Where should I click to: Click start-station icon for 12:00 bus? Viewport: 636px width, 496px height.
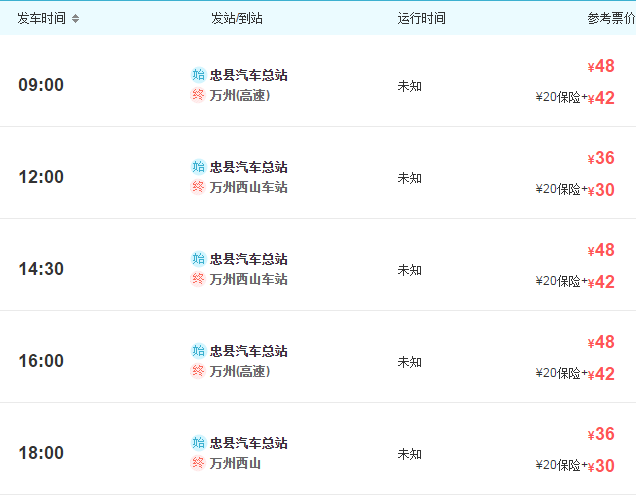click(x=198, y=167)
